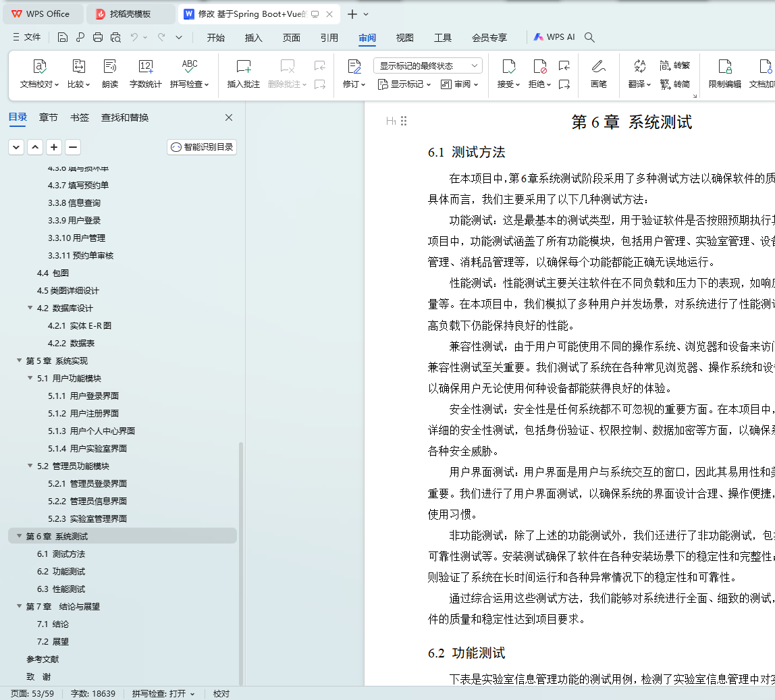Collapse the 5.2 管理员功能模块 node
775x700 pixels.
(30, 466)
